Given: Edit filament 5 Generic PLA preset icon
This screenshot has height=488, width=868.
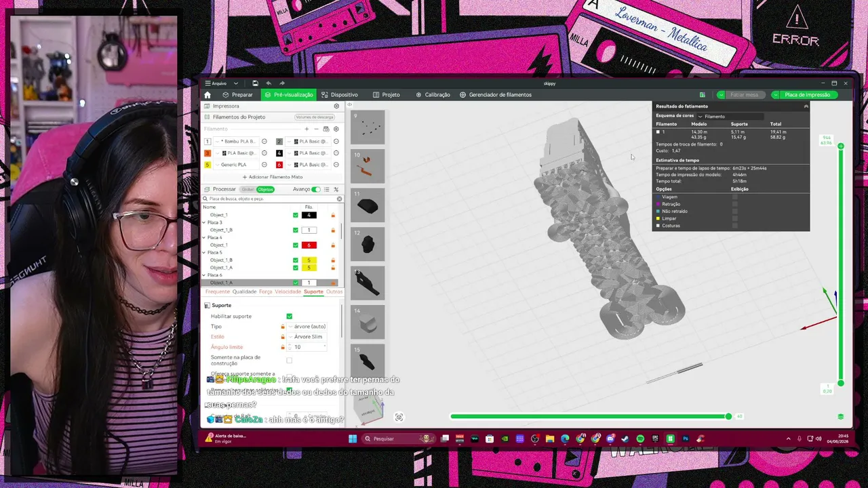Looking at the screenshot, I should (x=264, y=165).
